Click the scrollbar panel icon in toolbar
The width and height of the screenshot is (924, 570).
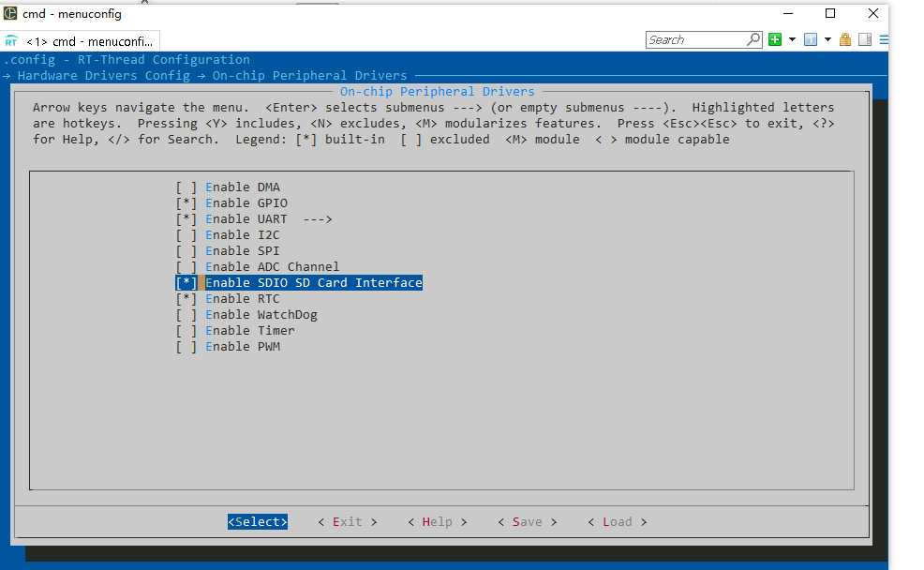[865, 39]
